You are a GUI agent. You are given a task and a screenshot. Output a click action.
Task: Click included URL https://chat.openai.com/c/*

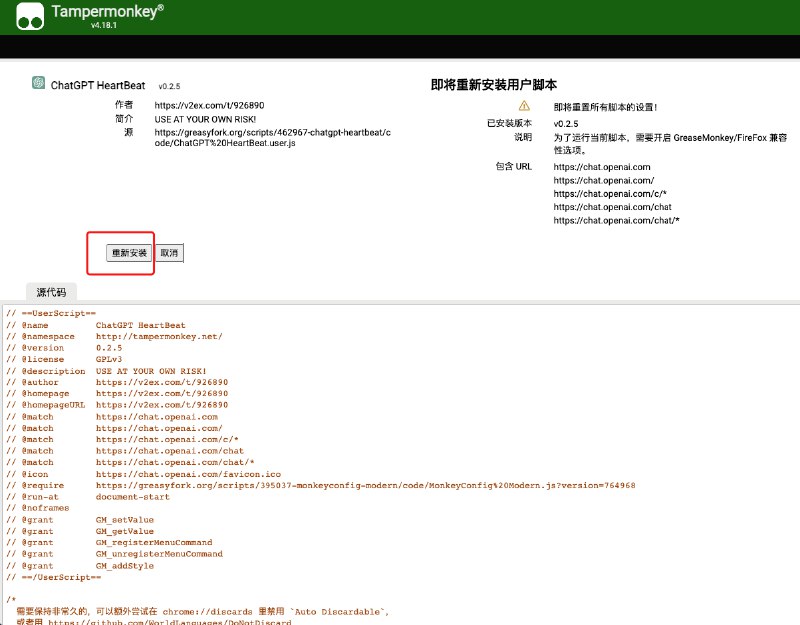[x=610, y=194]
